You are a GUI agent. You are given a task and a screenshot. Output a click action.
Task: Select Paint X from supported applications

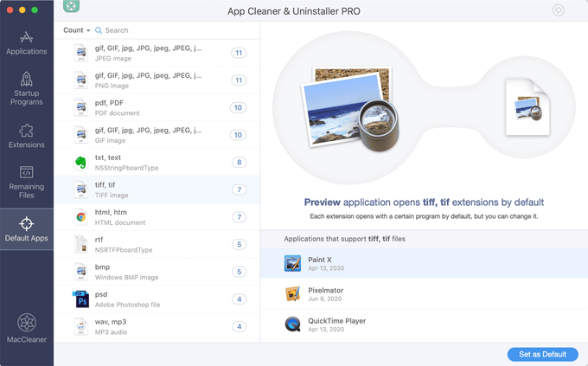point(424,263)
